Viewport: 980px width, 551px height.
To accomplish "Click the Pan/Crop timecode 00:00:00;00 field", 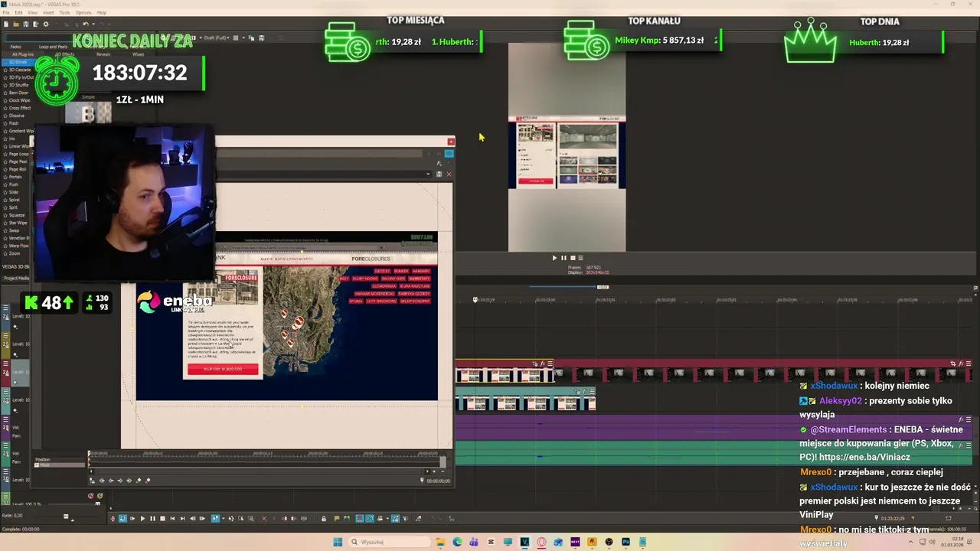I will tap(438, 481).
